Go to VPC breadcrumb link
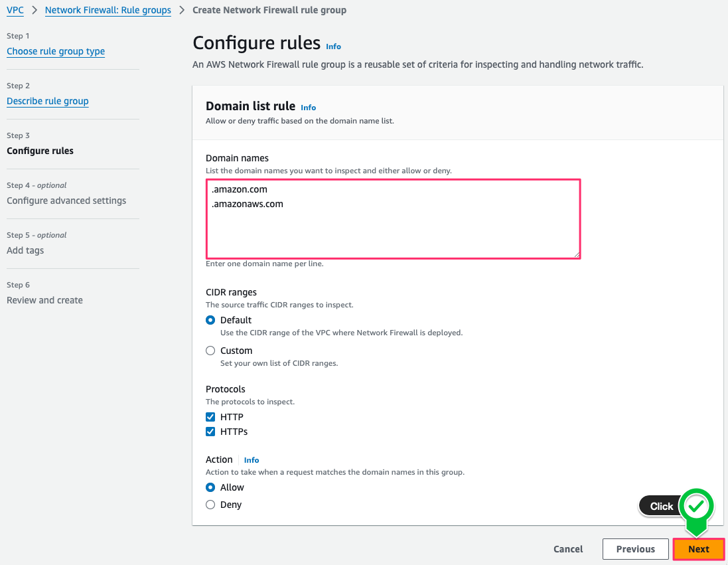Screen dimensions: 728x565 tap(15, 10)
